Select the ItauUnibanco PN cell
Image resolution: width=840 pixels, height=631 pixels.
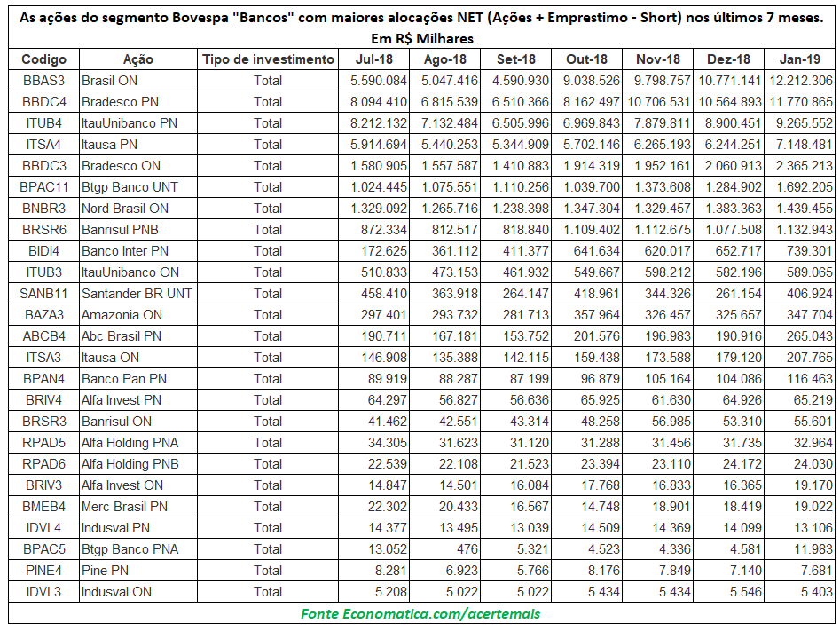(138, 123)
